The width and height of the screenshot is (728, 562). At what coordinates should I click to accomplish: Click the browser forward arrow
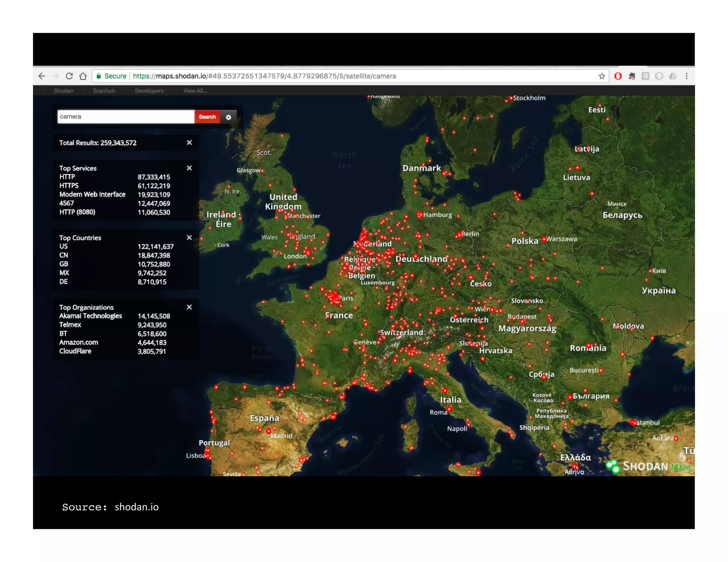[x=55, y=76]
